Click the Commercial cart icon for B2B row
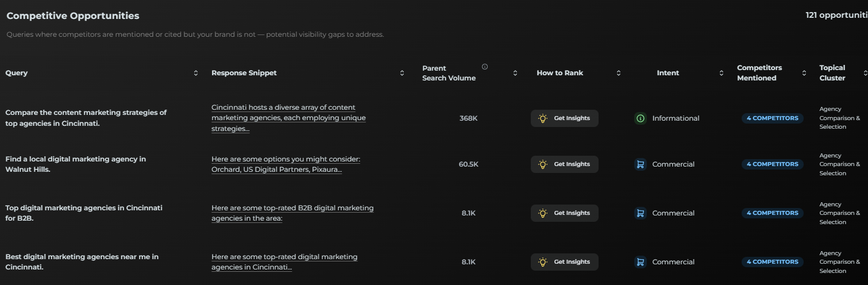868x285 pixels. click(640, 213)
